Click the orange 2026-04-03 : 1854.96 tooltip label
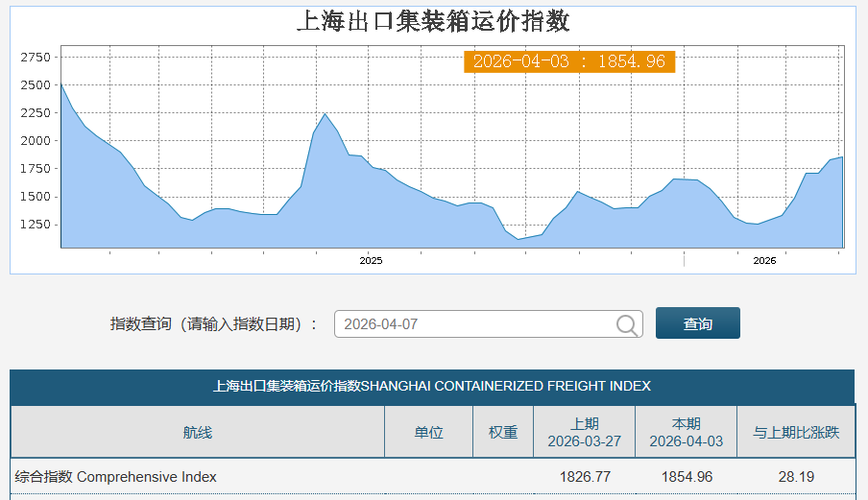The height and width of the screenshot is (500, 868). coord(569,61)
